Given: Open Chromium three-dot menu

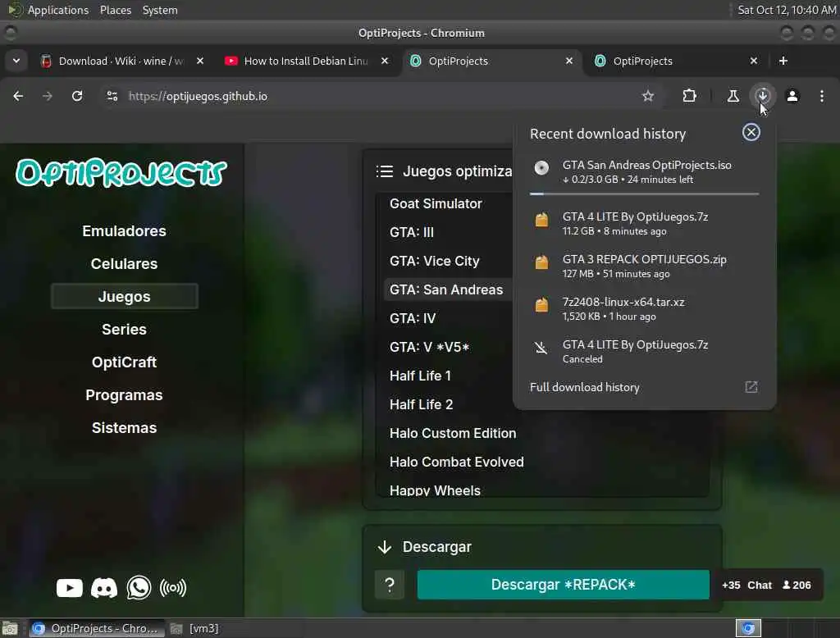Looking at the screenshot, I should (822, 96).
